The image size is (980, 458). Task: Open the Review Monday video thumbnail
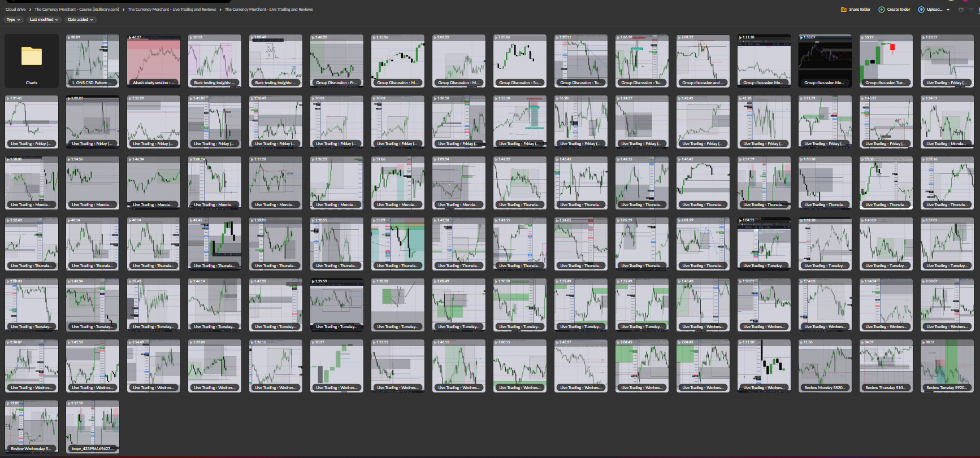[x=825, y=365]
